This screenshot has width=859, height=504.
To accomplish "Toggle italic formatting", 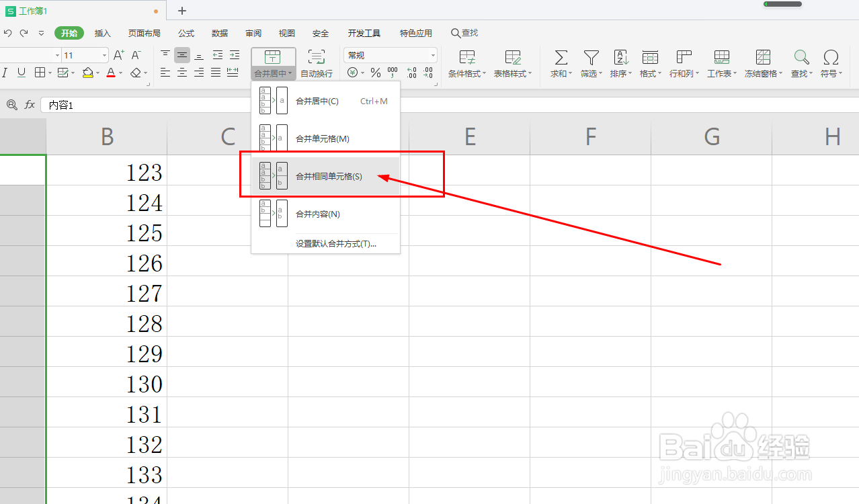I will (x=5, y=73).
